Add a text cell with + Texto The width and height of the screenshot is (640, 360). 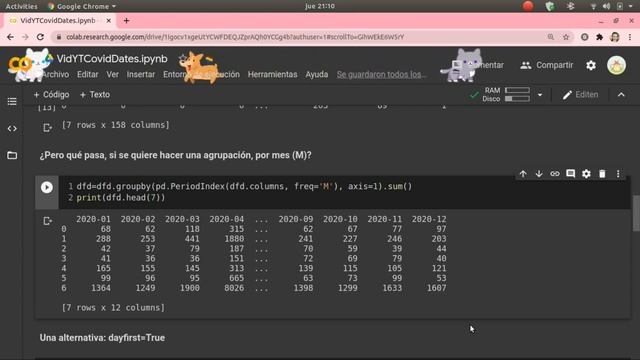click(95, 95)
